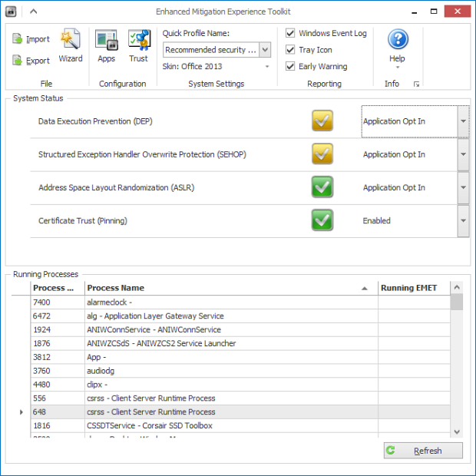Select the csrss row with ID 556
The image size is (476, 476).
[x=240, y=398]
